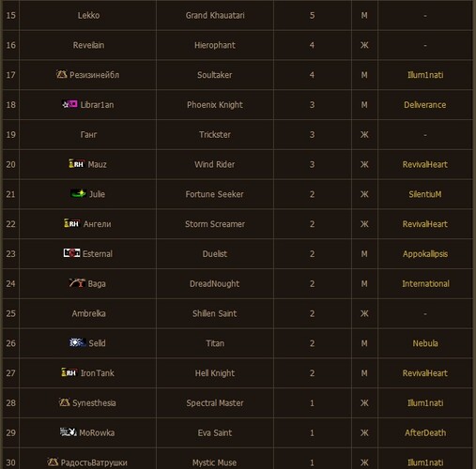Click the crest icon beside Synesthesia
The width and height of the screenshot is (476, 469).
64,402
